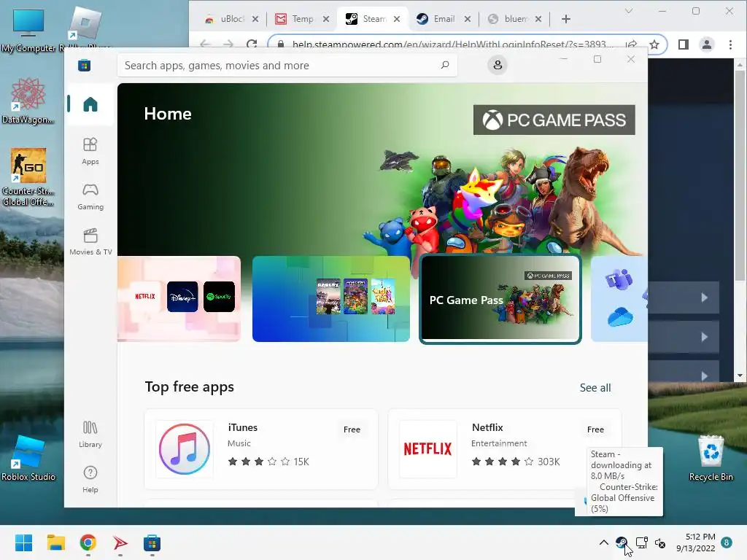Select My Computer desktop icon
747x560 pixels.
click(28, 31)
